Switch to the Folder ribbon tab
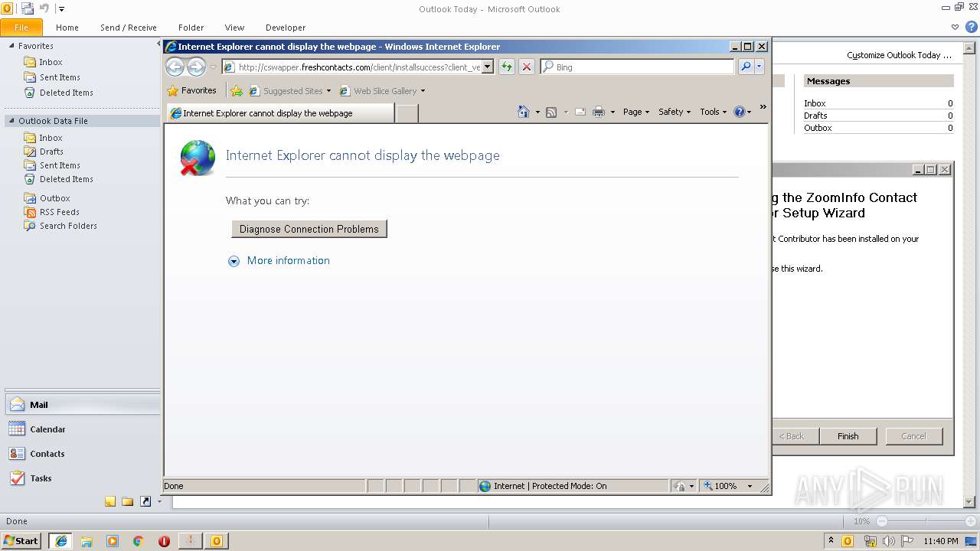980x551 pixels. [x=191, y=28]
